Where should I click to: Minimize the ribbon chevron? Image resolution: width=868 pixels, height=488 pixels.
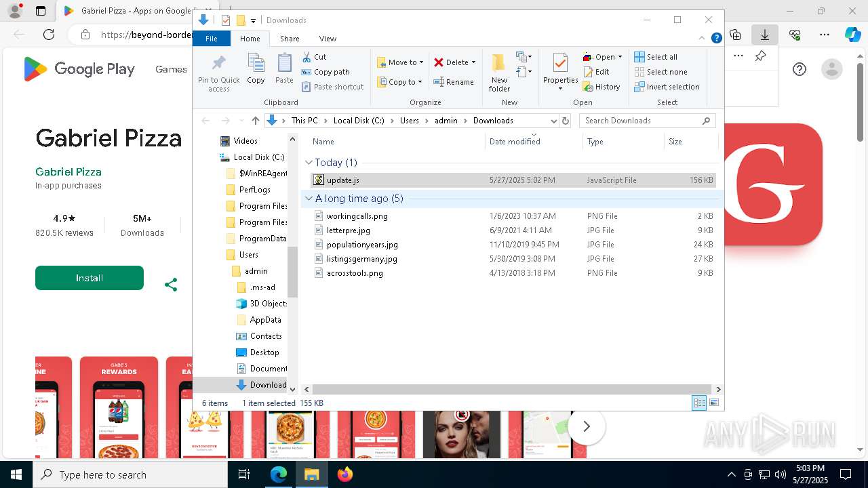point(703,39)
